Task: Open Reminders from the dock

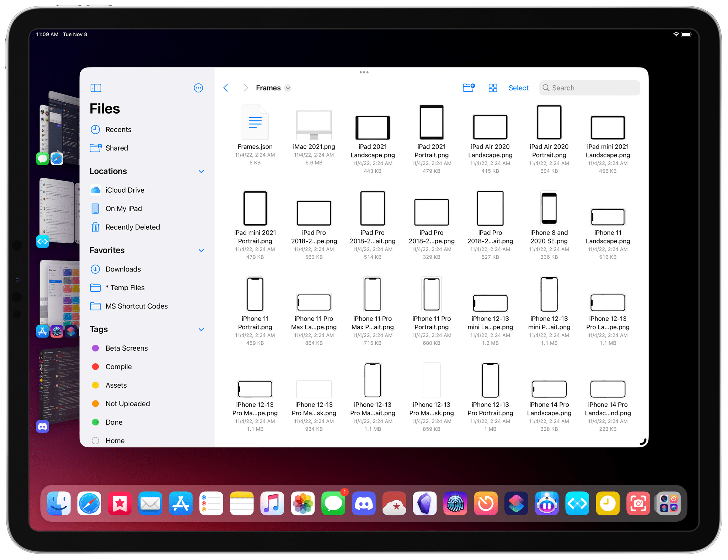Action: pos(211,503)
